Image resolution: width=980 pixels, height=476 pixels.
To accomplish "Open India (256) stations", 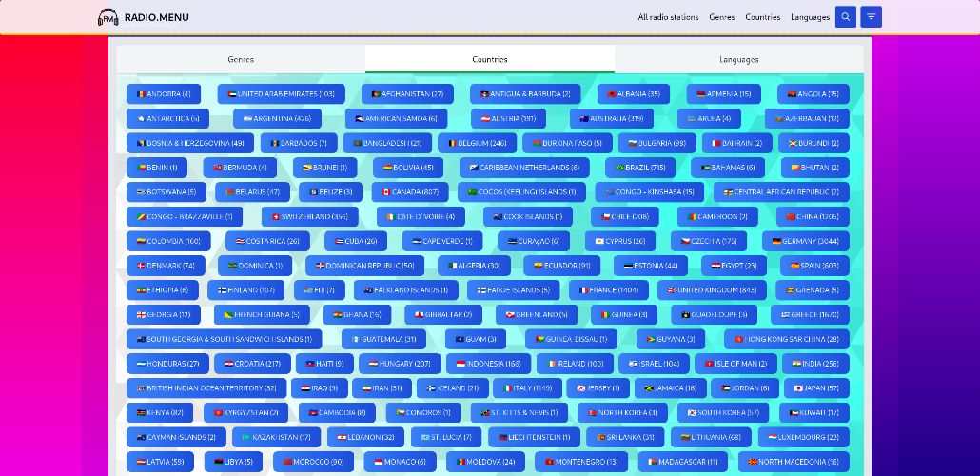I will [x=815, y=364].
